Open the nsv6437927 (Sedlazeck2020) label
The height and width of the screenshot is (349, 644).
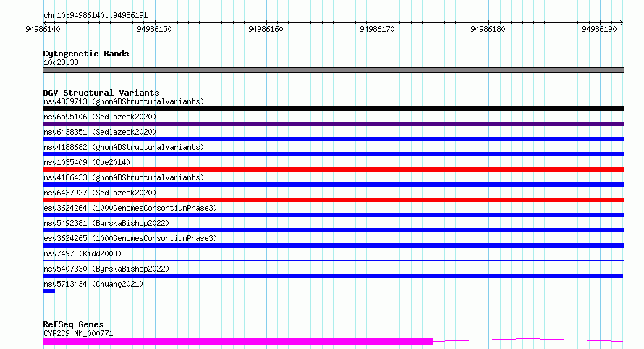click(100, 193)
